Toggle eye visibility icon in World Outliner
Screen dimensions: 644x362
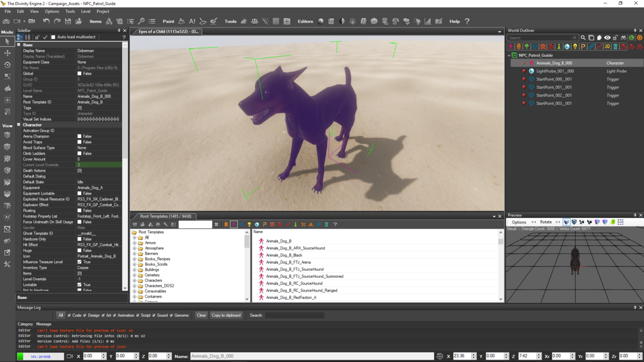coord(607,38)
